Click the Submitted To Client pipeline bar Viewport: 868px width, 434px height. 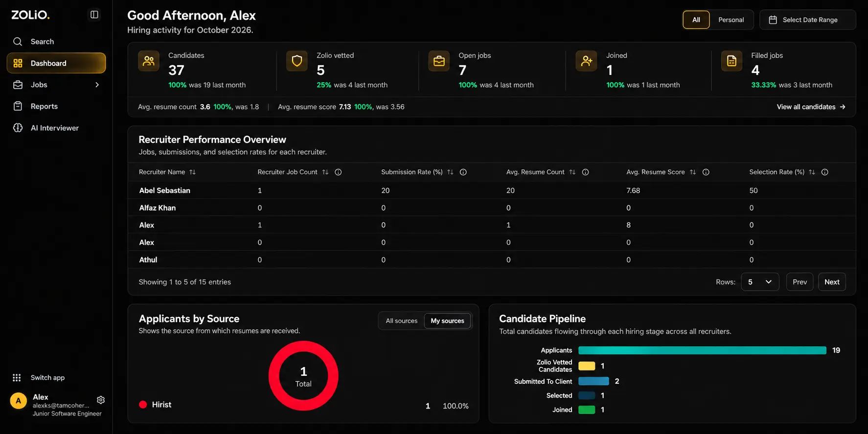pos(594,381)
